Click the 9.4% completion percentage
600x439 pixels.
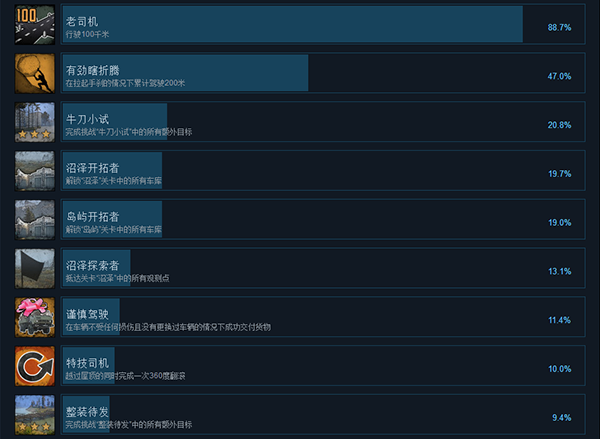[561, 418]
